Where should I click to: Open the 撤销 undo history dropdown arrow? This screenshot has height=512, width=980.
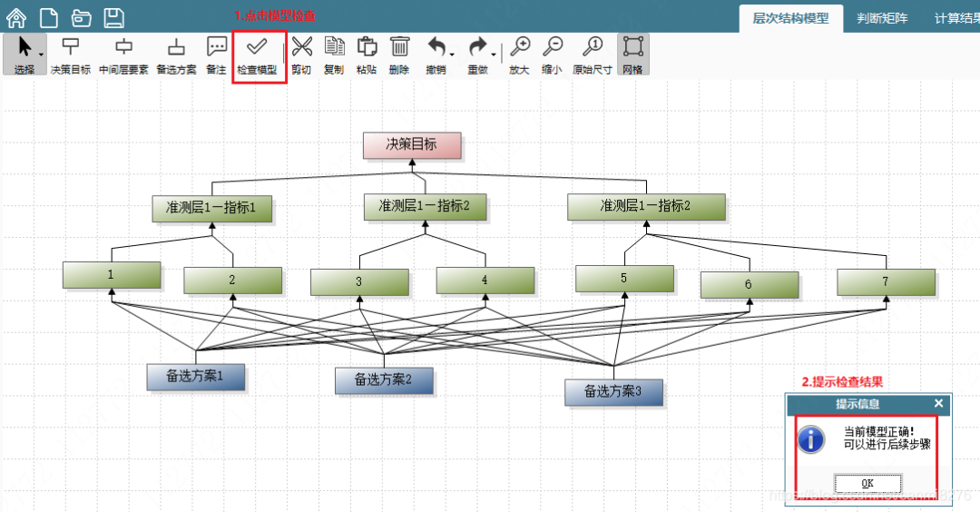[x=452, y=55]
